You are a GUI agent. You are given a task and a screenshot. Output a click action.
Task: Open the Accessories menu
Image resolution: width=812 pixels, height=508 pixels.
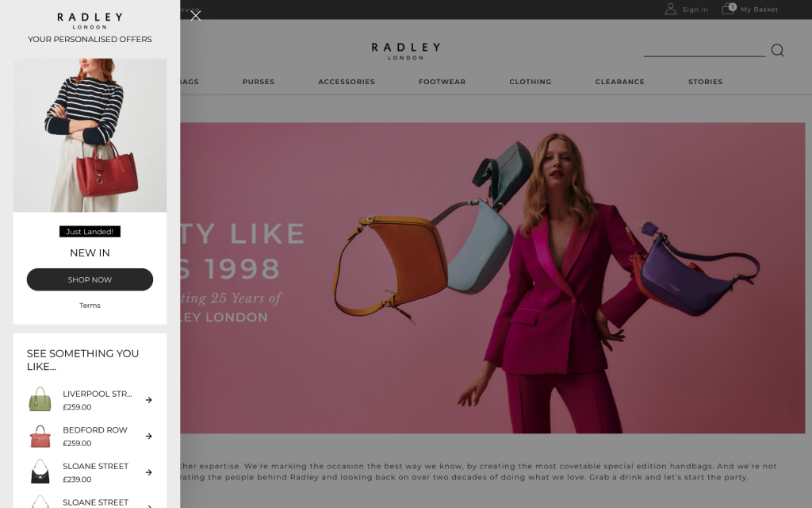tap(347, 82)
